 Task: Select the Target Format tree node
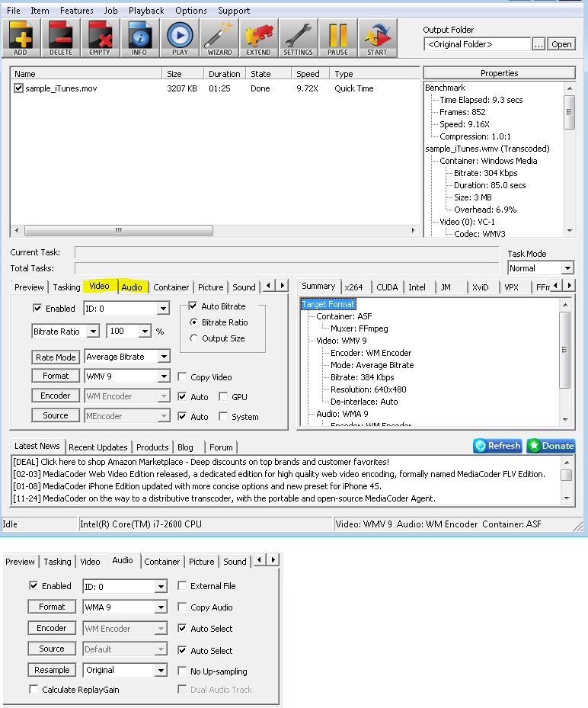[x=328, y=304]
